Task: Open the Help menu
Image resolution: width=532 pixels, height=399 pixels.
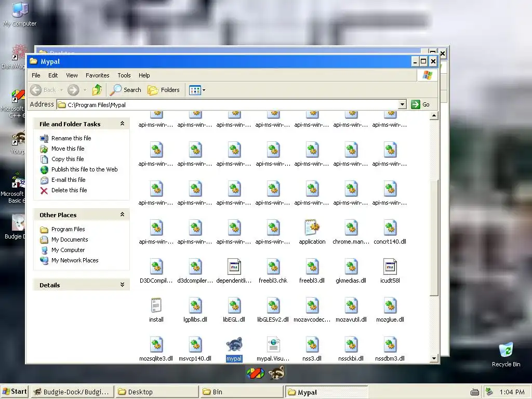Action: click(144, 75)
